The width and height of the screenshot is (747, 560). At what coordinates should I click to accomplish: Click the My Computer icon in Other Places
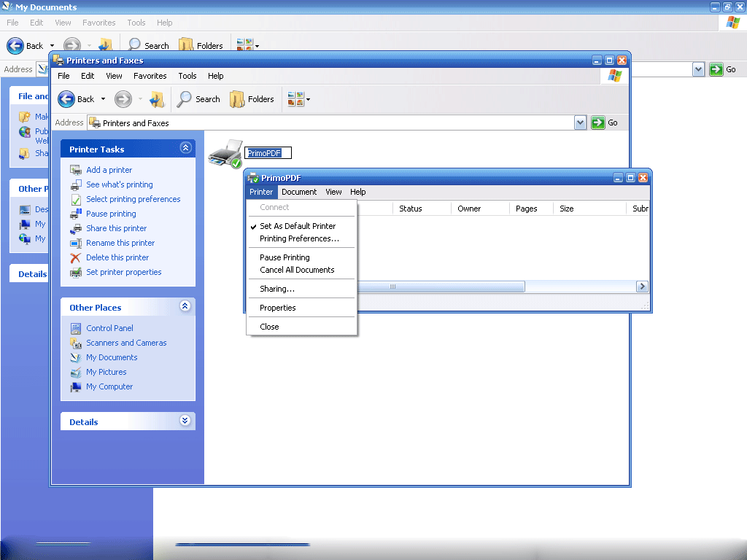76,386
